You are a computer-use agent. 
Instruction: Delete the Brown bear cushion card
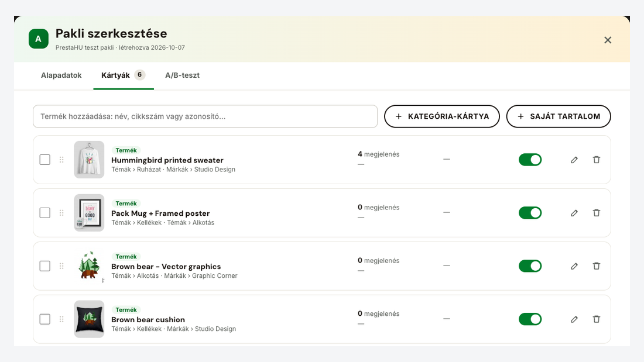click(597, 319)
